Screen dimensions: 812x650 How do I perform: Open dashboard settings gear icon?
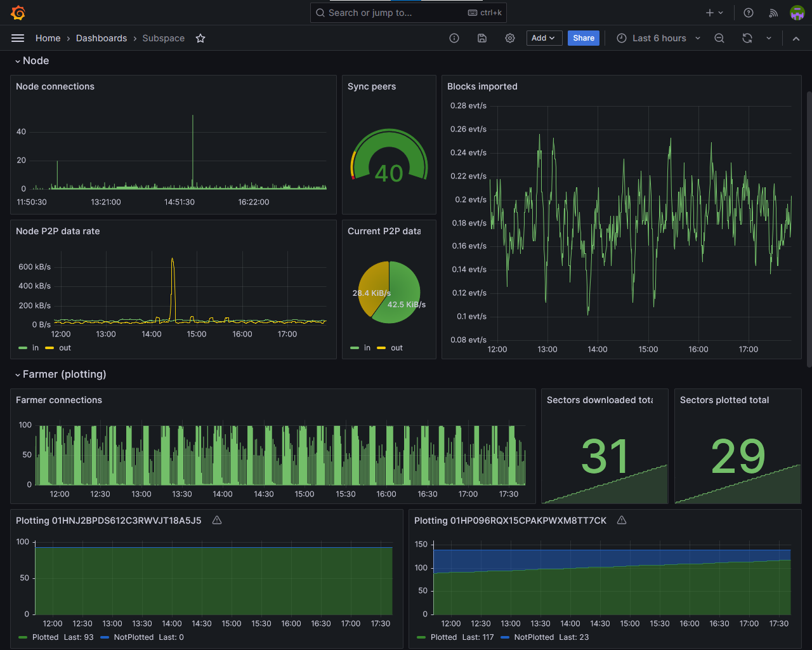click(x=510, y=38)
